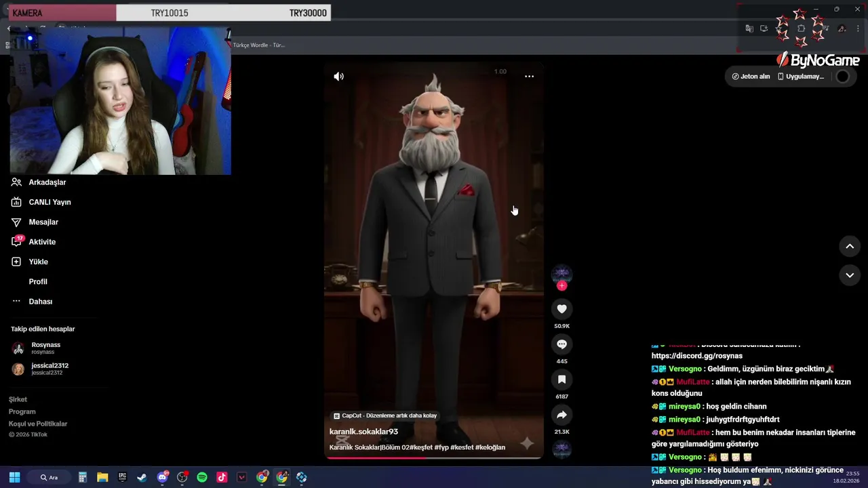868x488 pixels.
Task: Open Steam from the taskbar
Action: click(x=142, y=477)
